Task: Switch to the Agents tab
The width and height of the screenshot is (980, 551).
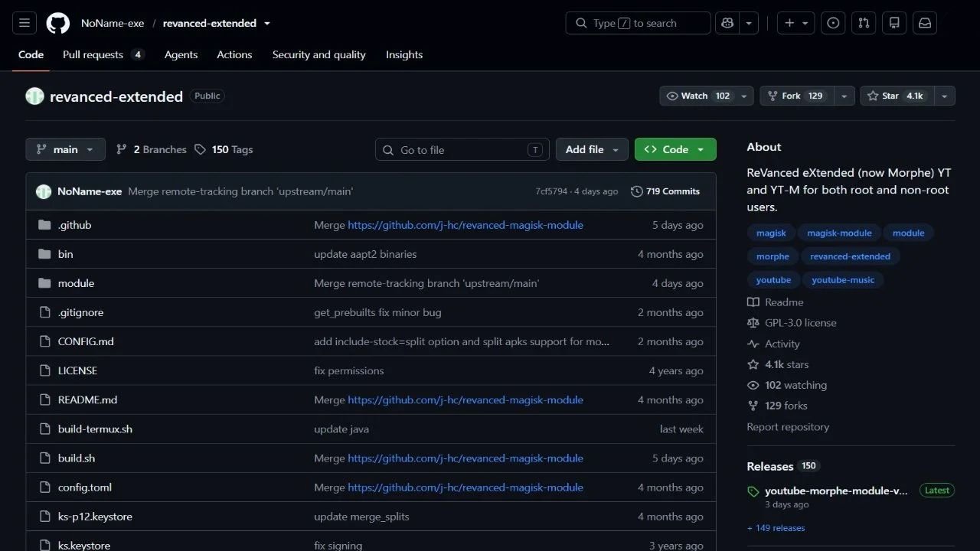Action: (x=181, y=54)
